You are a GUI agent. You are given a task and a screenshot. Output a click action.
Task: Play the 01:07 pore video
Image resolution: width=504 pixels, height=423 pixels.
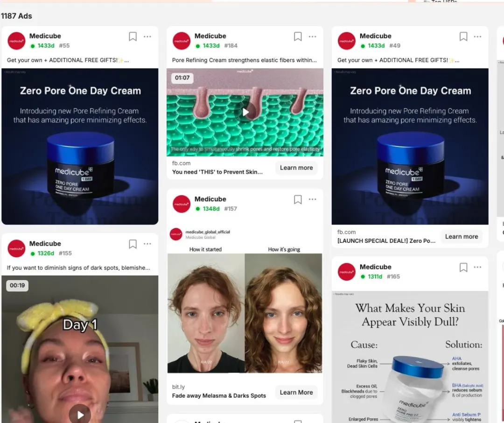pos(245,112)
